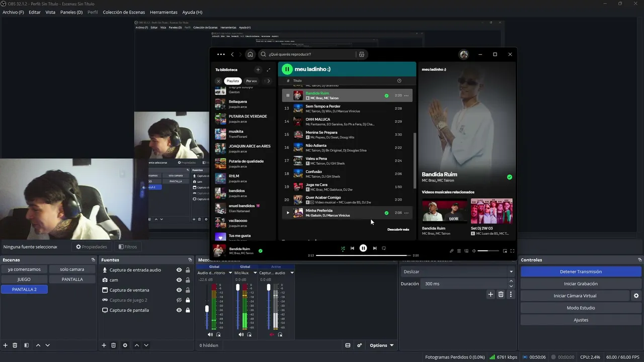Add a new source in Fuentes

coord(104,345)
